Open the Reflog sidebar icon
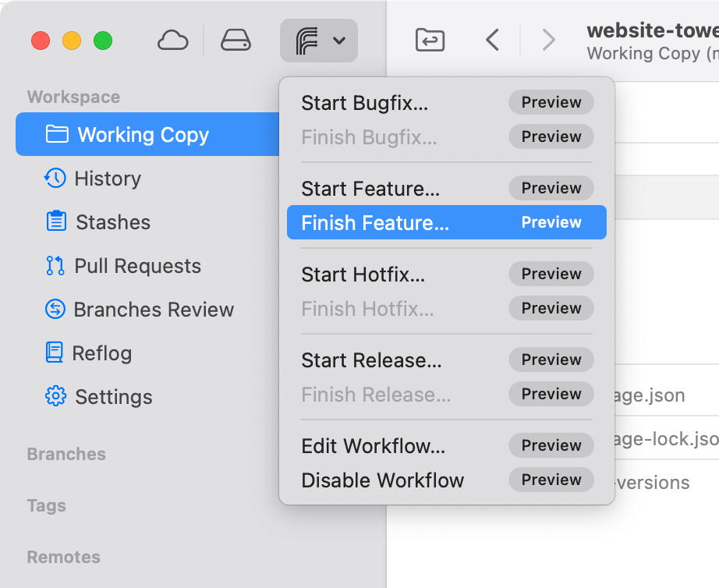The width and height of the screenshot is (719, 588). [54, 353]
